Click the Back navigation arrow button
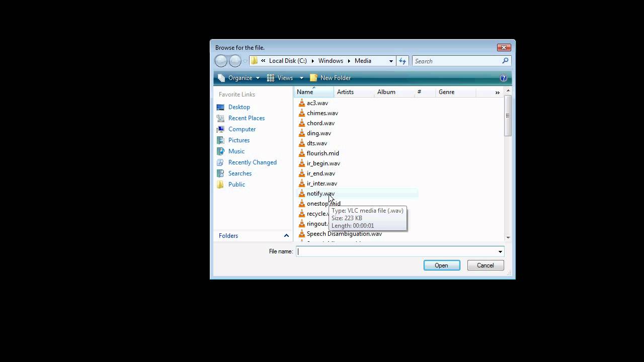Viewport: 644px width, 362px height. point(221,61)
